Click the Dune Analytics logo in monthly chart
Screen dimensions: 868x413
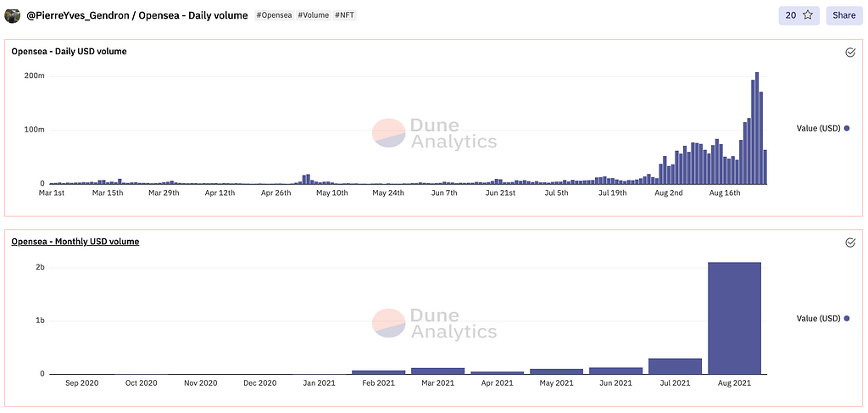click(435, 323)
